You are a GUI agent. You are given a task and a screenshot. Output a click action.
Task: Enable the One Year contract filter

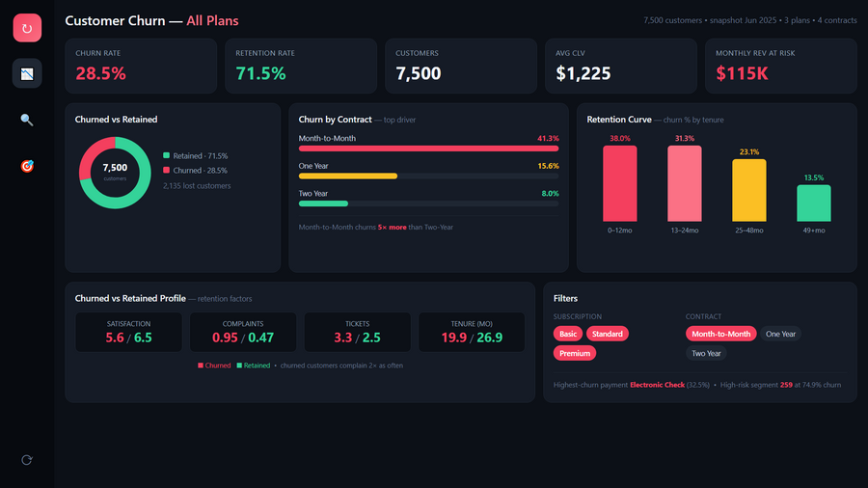pyautogui.click(x=780, y=334)
